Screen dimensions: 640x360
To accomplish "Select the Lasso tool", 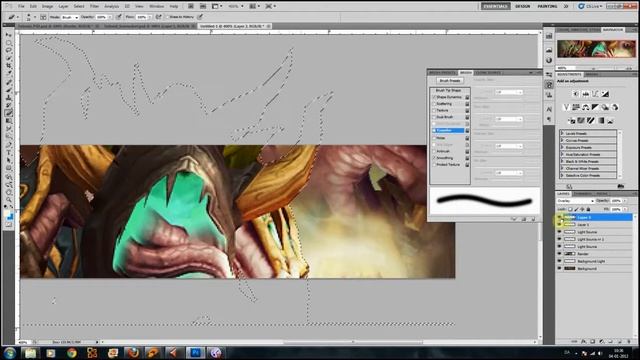I will click(x=9, y=51).
